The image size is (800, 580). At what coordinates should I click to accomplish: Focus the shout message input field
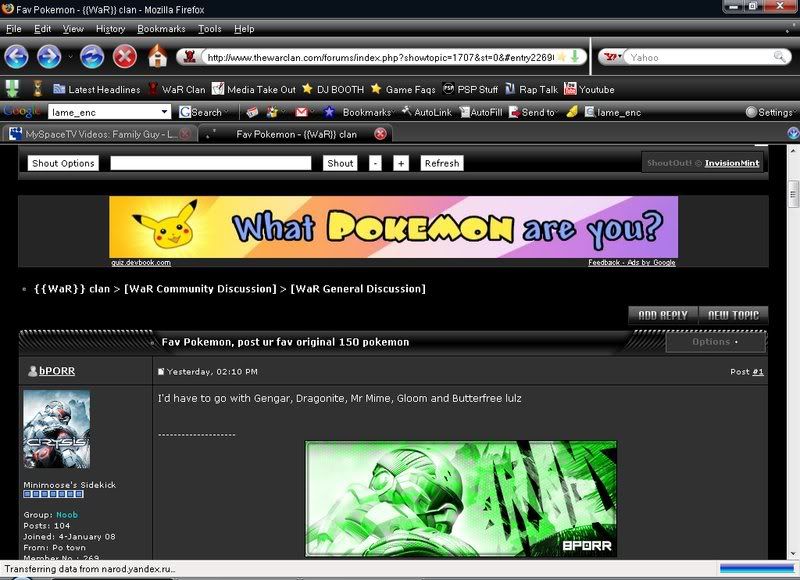pos(211,163)
